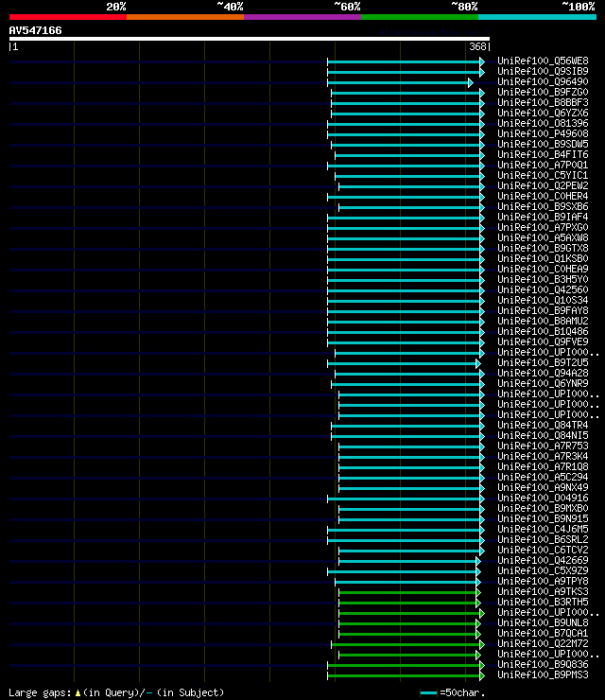This screenshot has width=605, height=700.
Task: Select the UniRef100_O04916 label
Action: click(x=543, y=499)
